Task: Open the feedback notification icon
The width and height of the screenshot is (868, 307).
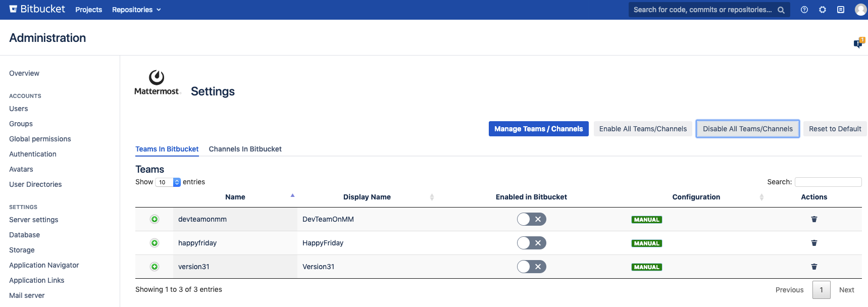Action: (x=858, y=43)
